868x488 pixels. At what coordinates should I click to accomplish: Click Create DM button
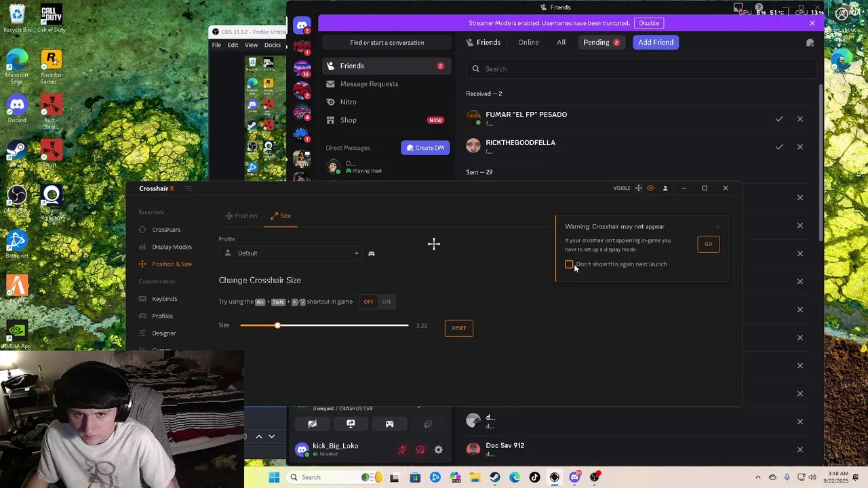pos(425,148)
